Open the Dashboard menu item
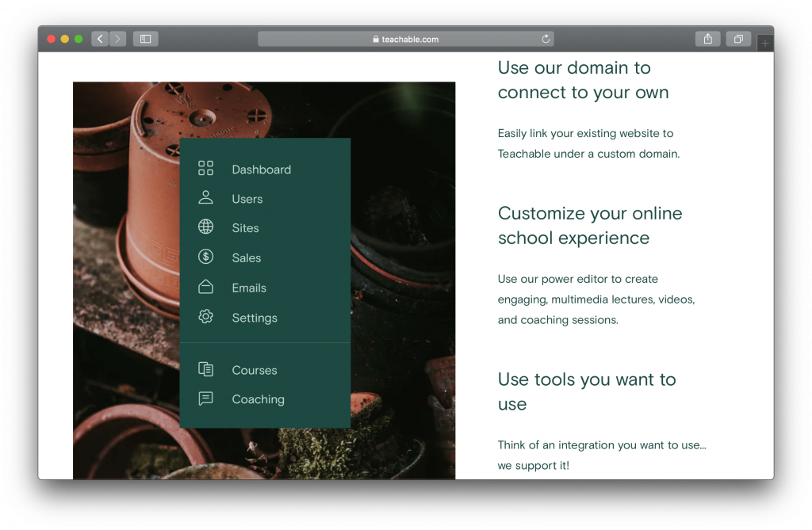 pyautogui.click(x=262, y=170)
